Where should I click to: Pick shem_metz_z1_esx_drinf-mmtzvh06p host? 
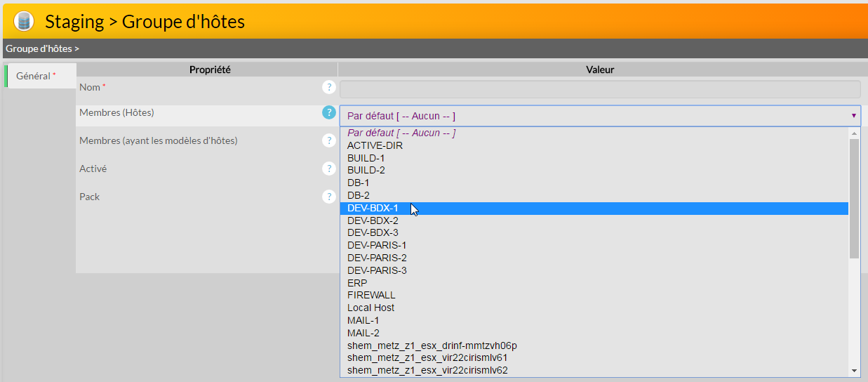[432, 345]
